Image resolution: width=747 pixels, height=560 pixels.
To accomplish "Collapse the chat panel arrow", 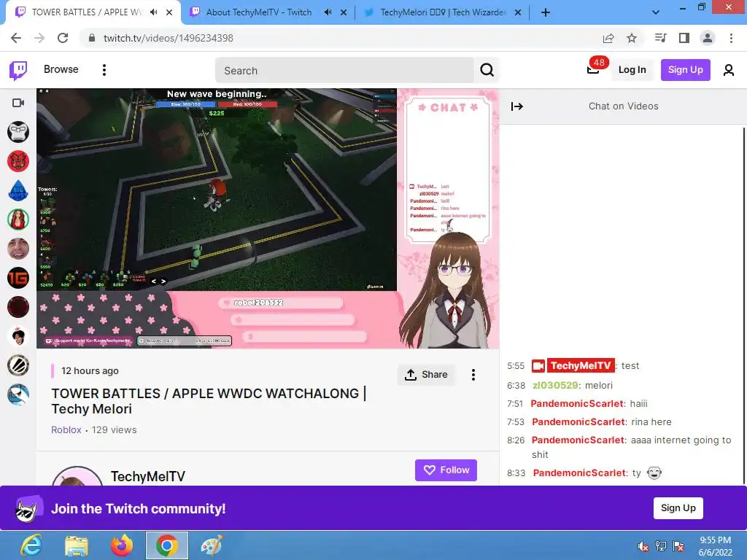I will coord(517,106).
